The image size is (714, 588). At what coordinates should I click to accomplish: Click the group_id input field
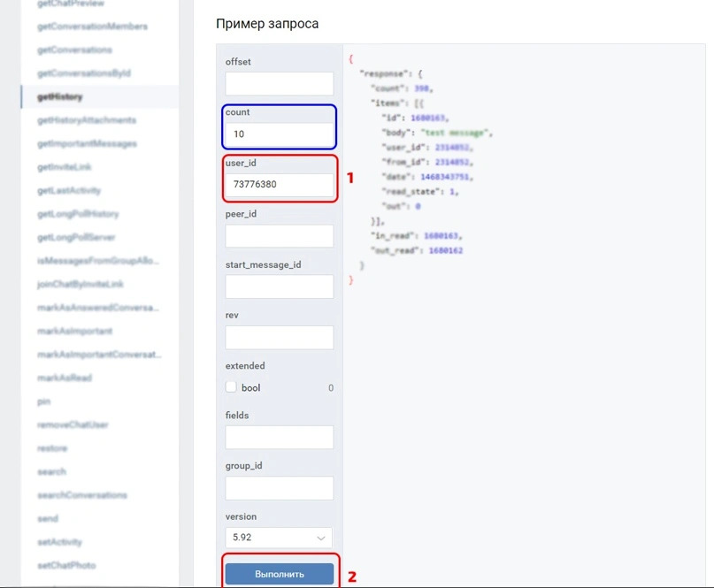279,488
